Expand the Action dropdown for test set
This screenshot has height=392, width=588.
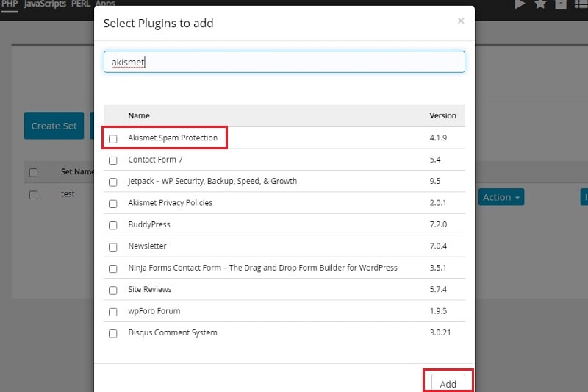pos(501,197)
